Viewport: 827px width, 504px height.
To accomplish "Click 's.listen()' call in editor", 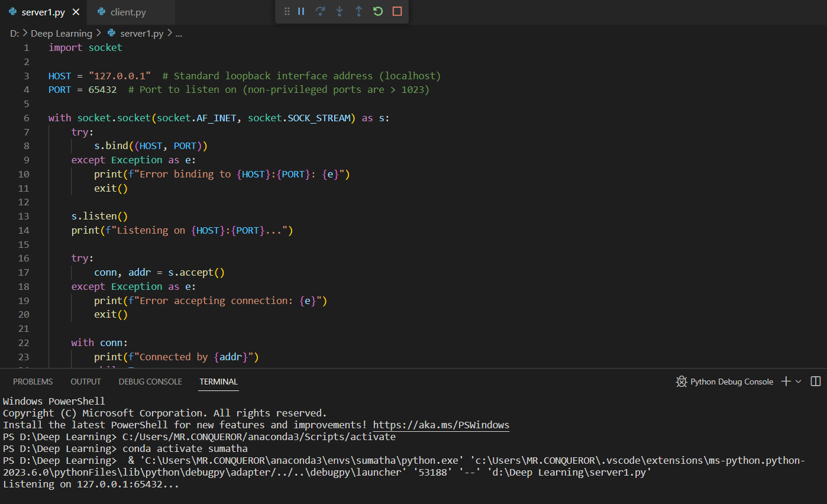I will coord(99,216).
